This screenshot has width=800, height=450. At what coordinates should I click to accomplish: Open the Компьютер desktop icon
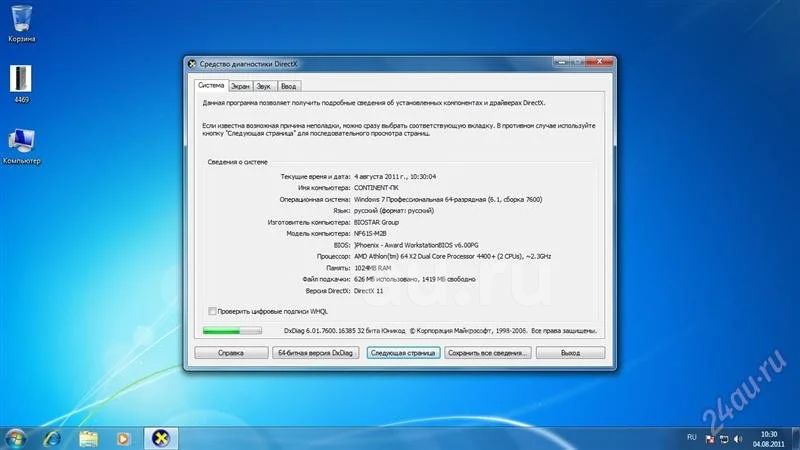[x=21, y=146]
